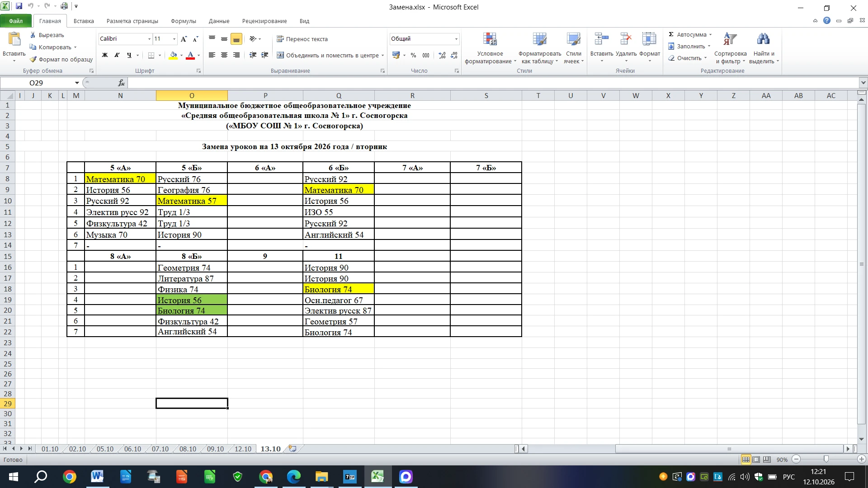Image resolution: width=868 pixels, height=488 pixels.
Task: Open the Общий number format dropdown
Action: (x=456, y=39)
